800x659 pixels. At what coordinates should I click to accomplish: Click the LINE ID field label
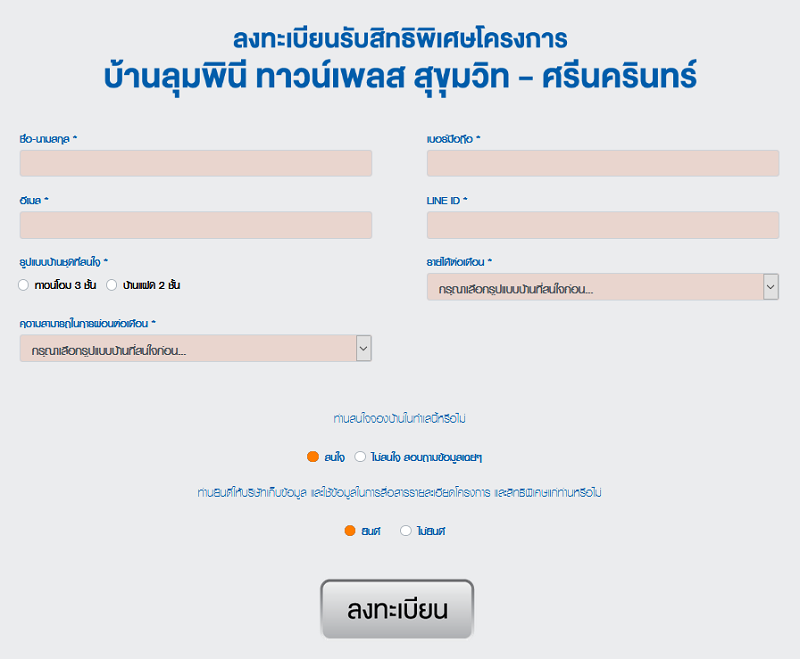tap(447, 200)
